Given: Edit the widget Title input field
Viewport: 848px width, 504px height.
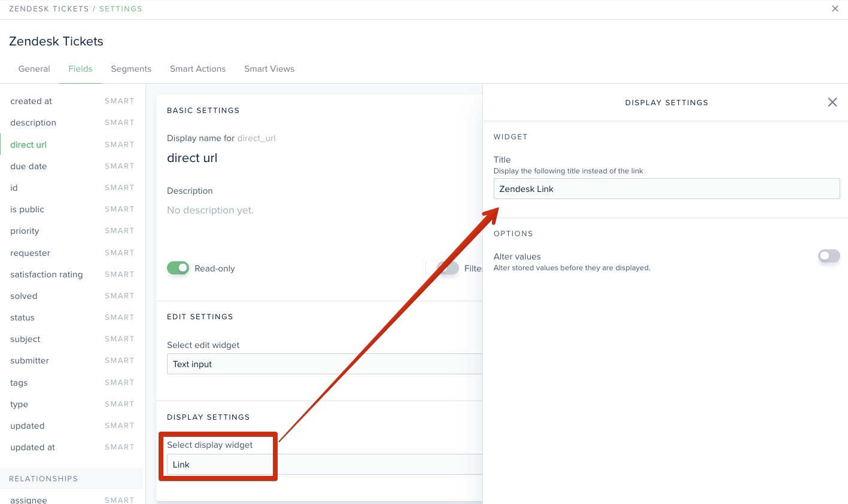Looking at the screenshot, I should 667,189.
